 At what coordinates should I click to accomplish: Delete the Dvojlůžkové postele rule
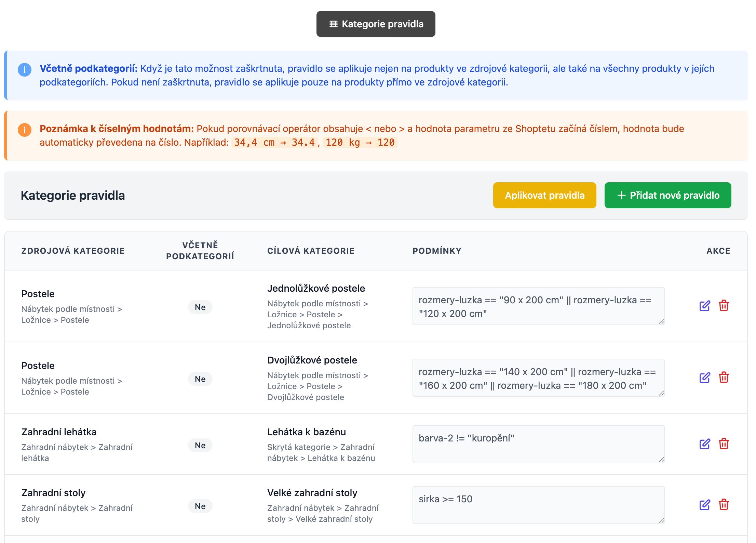[724, 378]
